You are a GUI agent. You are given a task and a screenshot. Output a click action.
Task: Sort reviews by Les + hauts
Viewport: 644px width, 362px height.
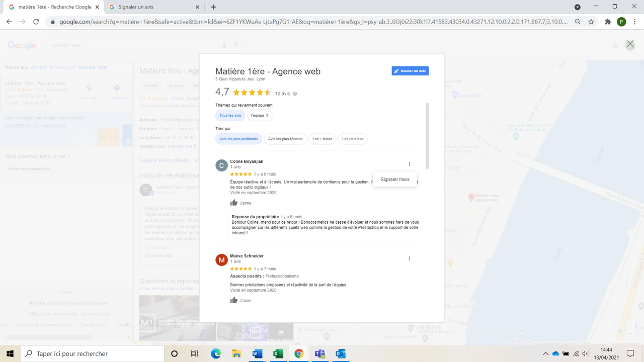click(323, 139)
